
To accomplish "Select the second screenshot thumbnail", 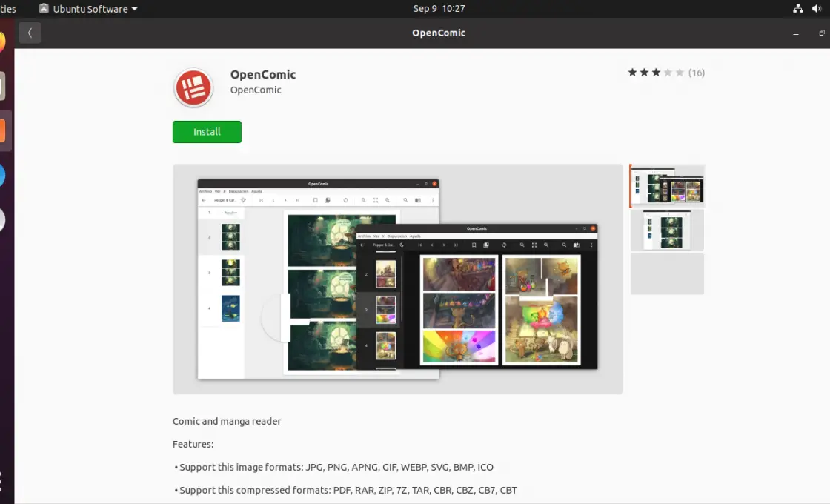I will [667, 230].
